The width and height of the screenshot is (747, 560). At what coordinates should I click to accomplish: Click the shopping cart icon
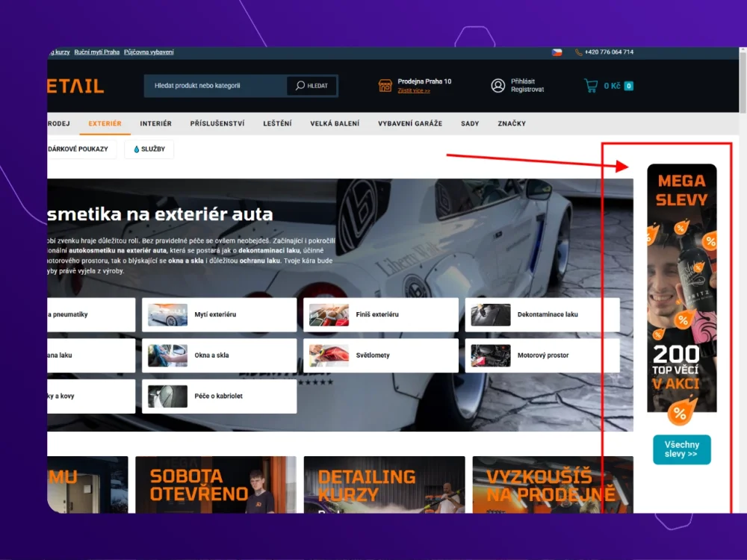[591, 86]
